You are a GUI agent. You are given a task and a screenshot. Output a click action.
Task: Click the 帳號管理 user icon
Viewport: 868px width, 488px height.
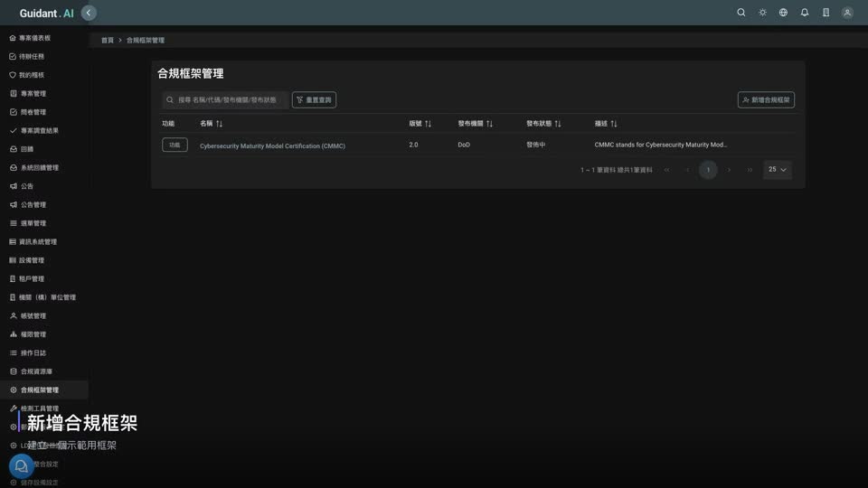pos(14,316)
